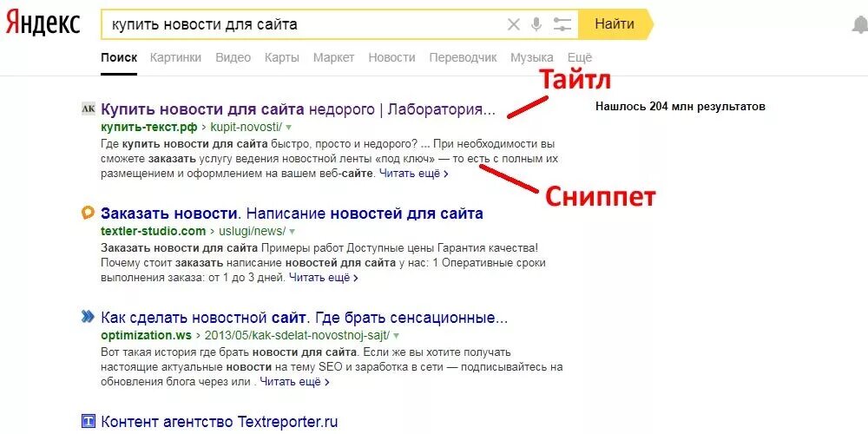Open result Как сделать новостной сайт
Viewport: 868px width, 434px height.
[305, 318]
